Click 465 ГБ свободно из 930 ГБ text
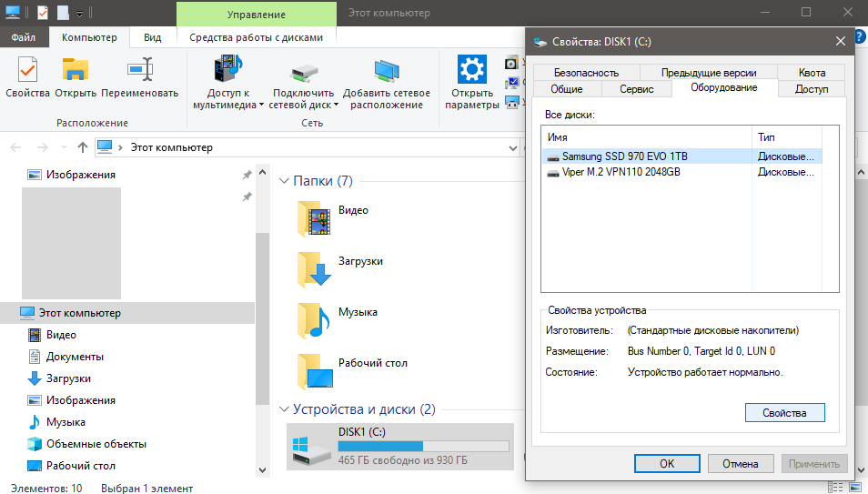The image size is (868, 494). pyautogui.click(x=402, y=460)
